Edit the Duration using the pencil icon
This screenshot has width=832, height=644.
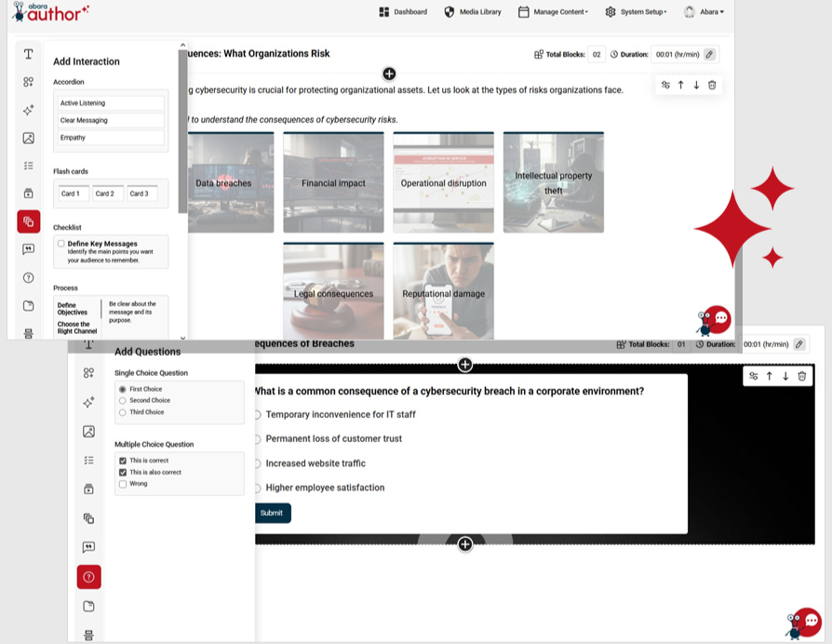pos(709,54)
